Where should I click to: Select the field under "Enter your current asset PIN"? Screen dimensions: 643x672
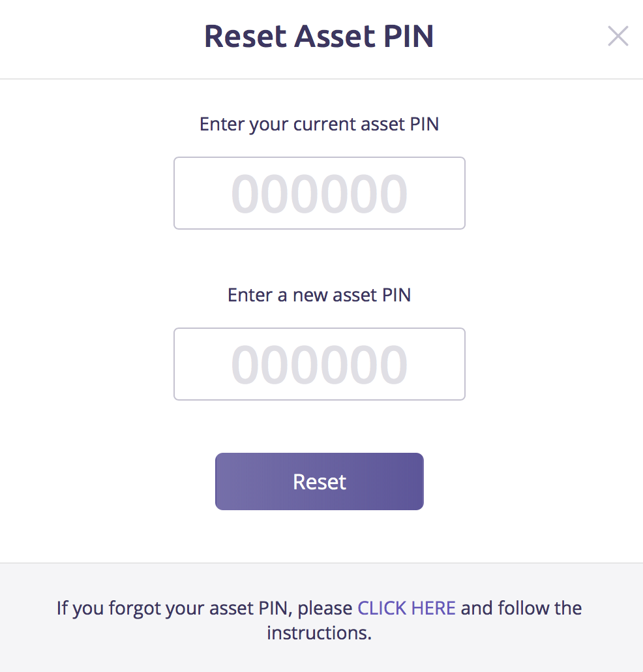(320, 193)
